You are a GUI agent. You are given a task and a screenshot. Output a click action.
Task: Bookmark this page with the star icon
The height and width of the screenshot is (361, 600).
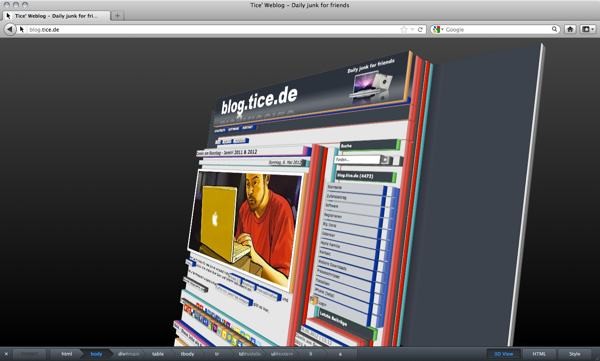point(404,29)
